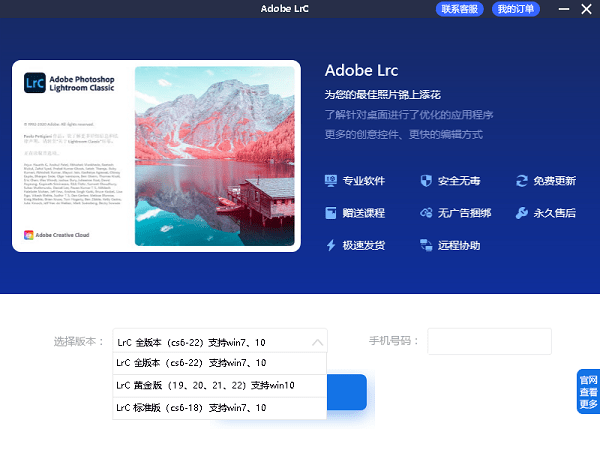Click the 免费更新 refresh icon

(x=521, y=181)
